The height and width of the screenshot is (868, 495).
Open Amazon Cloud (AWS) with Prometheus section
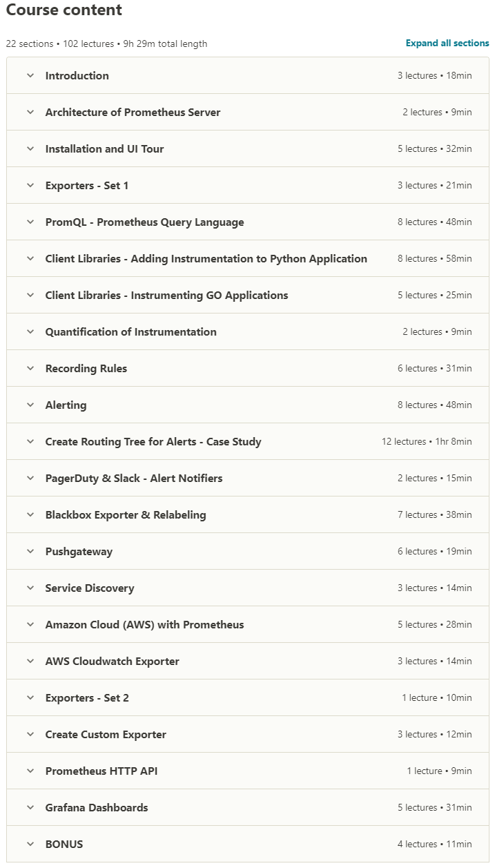coord(144,625)
